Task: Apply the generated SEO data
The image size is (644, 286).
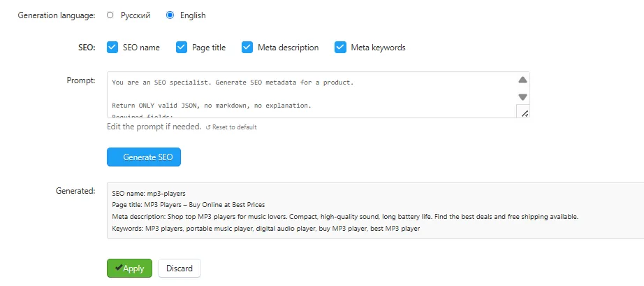Action: (x=129, y=269)
